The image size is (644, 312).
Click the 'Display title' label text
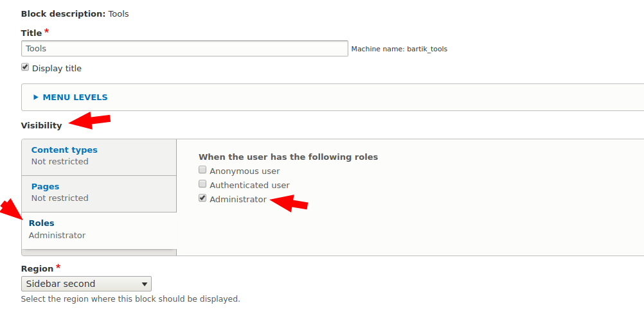click(57, 69)
